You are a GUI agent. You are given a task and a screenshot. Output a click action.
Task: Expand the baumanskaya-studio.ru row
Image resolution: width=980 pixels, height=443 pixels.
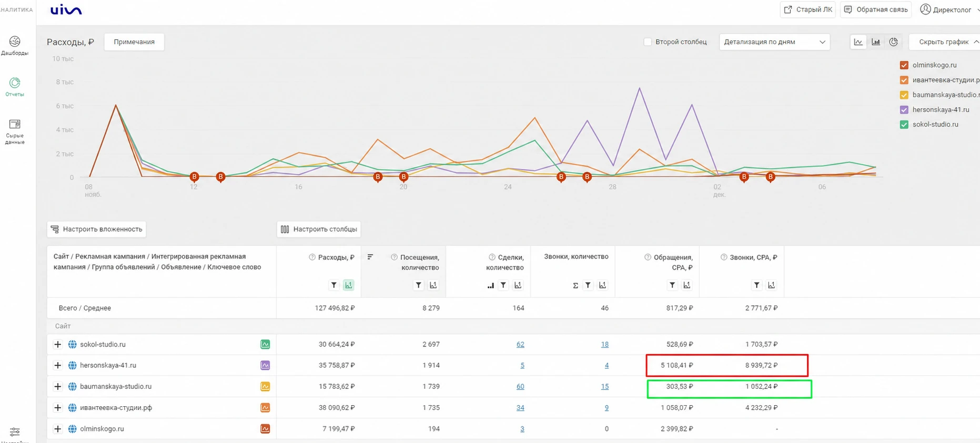tap(58, 386)
